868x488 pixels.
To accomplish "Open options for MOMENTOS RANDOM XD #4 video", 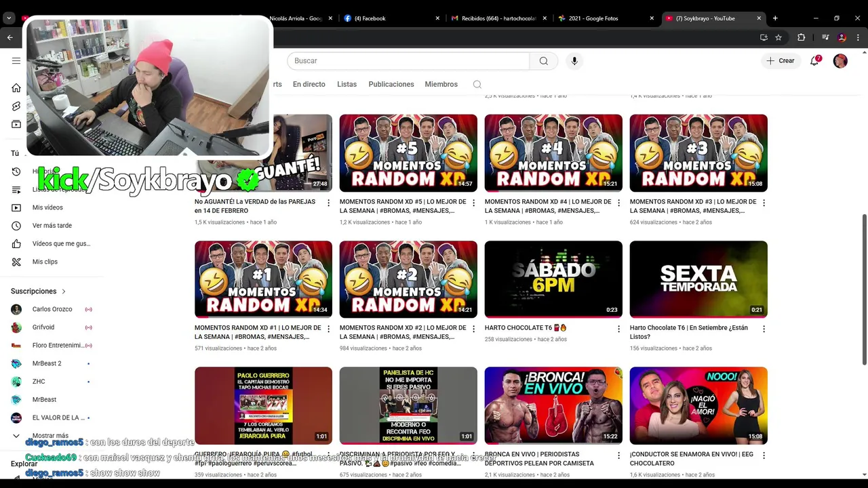I will point(618,203).
